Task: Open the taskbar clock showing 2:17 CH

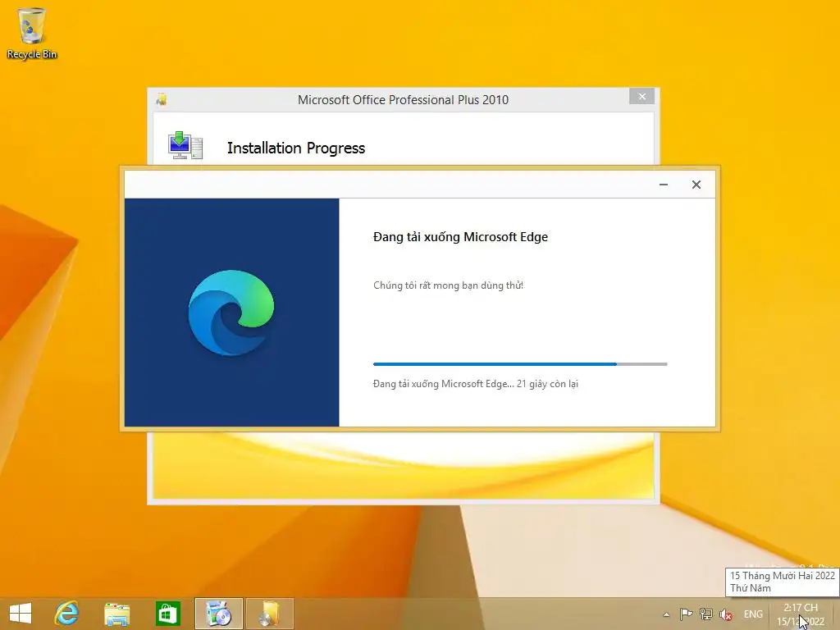Action: [x=801, y=614]
